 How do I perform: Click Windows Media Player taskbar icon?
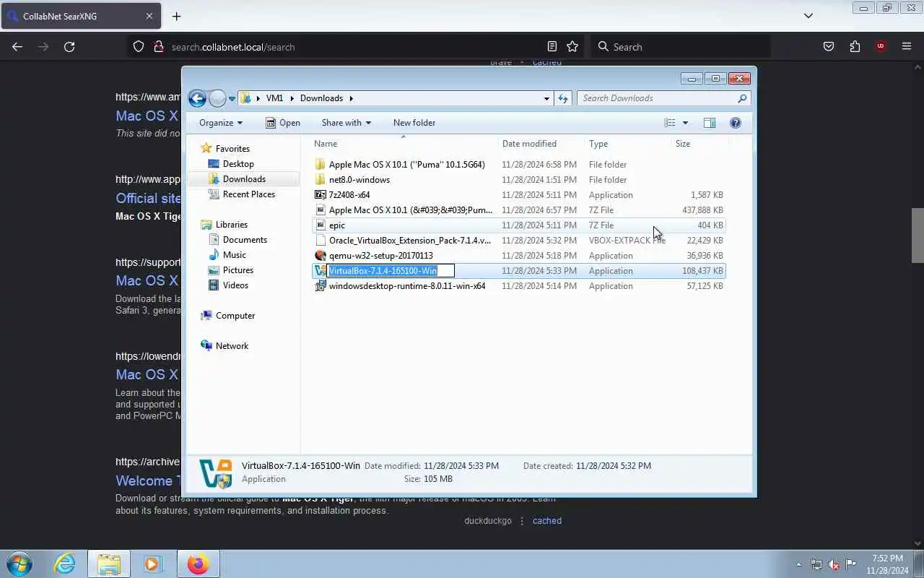tap(153, 564)
